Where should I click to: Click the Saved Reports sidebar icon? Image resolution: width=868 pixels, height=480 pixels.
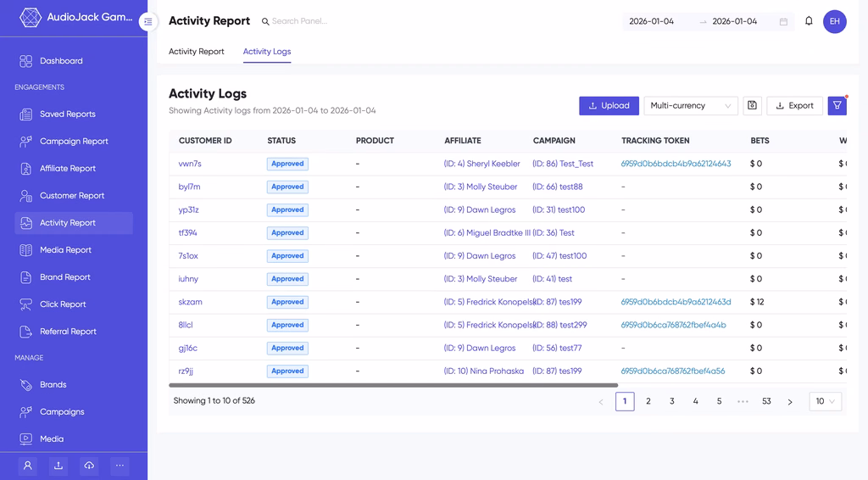click(x=26, y=114)
